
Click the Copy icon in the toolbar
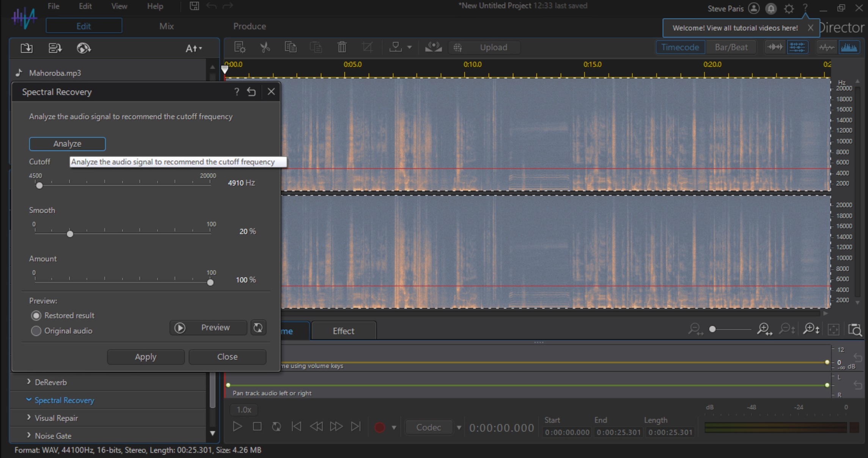(x=291, y=47)
